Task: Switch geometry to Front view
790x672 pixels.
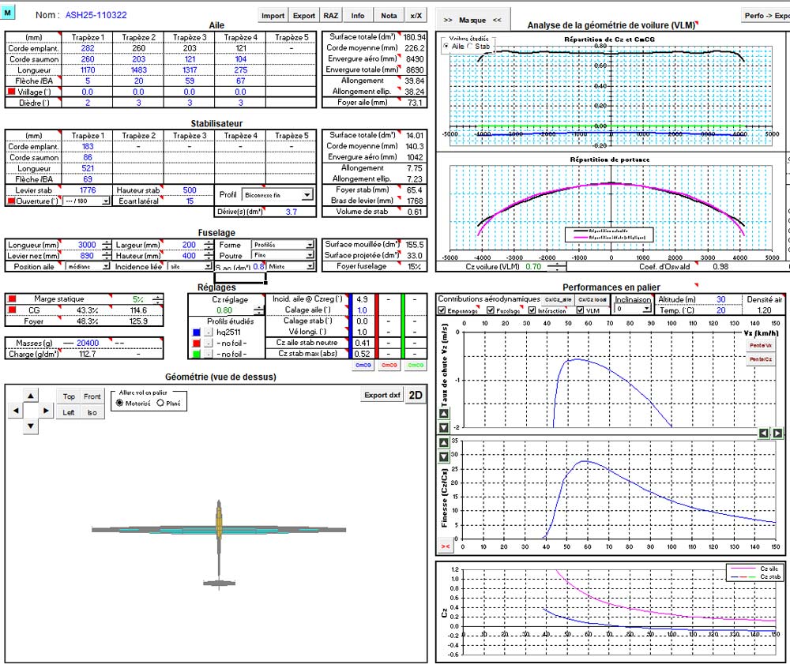Action: (92, 396)
